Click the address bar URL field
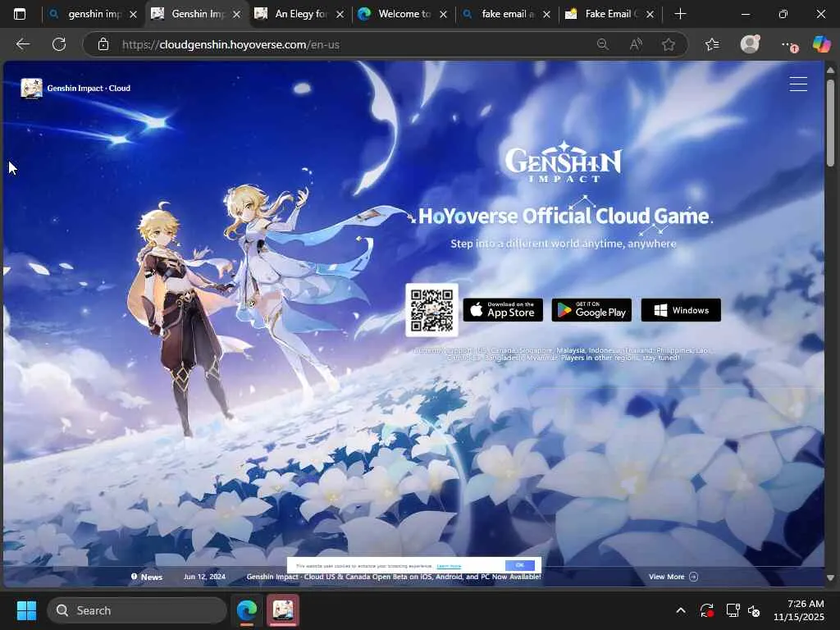The image size is (840, 630). pyautogui.click(x=354, y=44)
